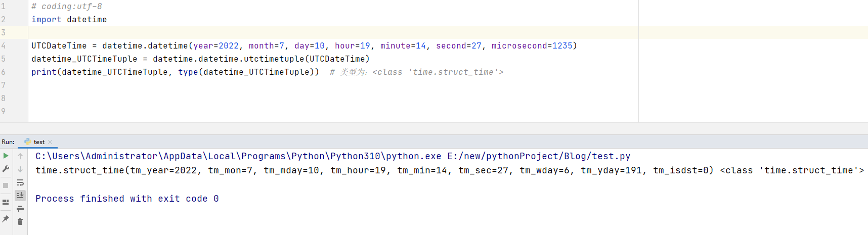
Task: Pin the Run tab with the pin icon
Action: pyautogui.click(x=6, y=219)
